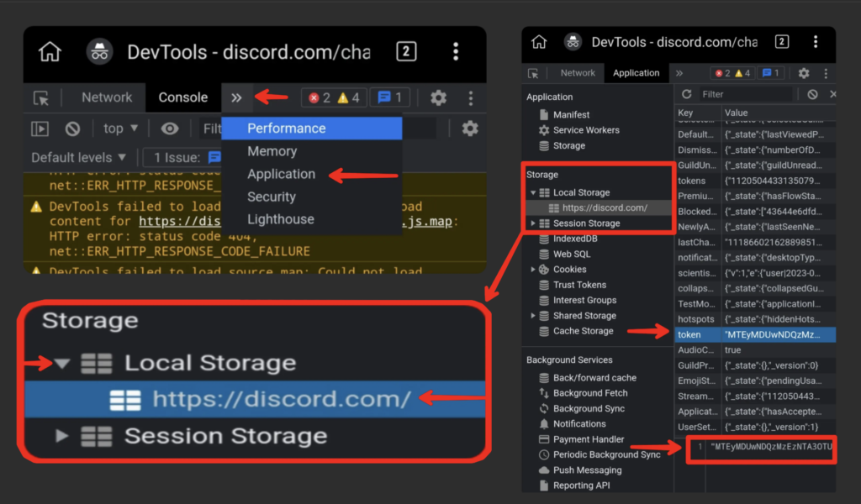861x504 pixels.
Task: Click the storage table Filter field
Action: click(745, 94)
